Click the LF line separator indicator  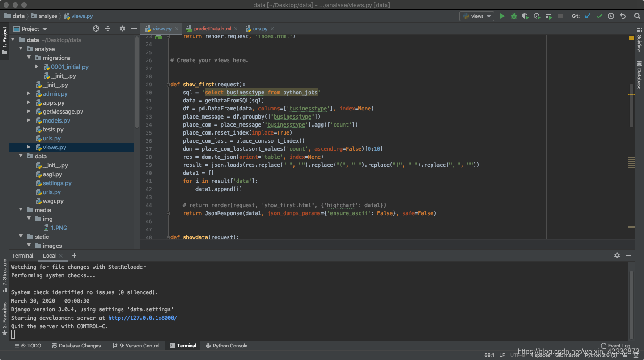pos(502,355)
